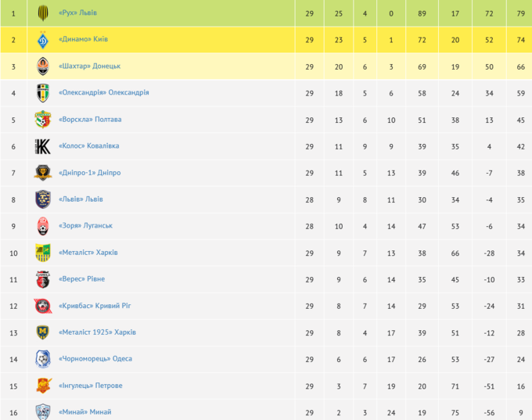Click the Chornomorets Odesa club badge
The width and height of the screenshot is (532, 420).
(43, 359)
